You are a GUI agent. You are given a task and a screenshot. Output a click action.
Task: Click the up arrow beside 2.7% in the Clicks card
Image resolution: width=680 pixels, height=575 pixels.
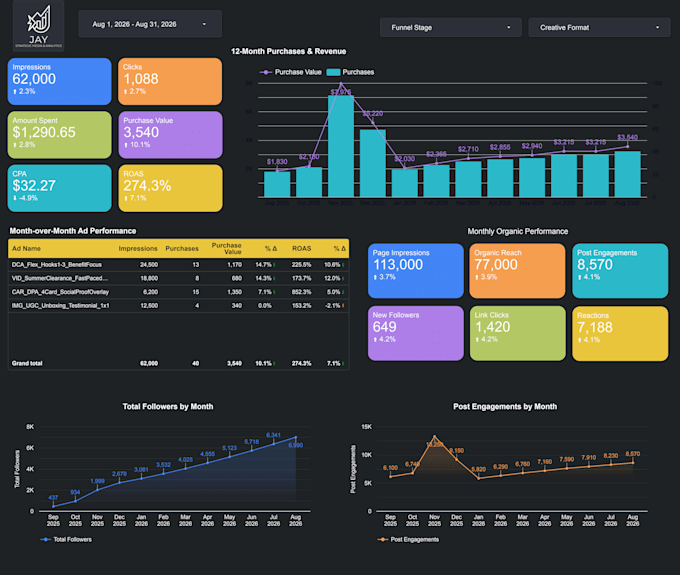tap(125, 91)
